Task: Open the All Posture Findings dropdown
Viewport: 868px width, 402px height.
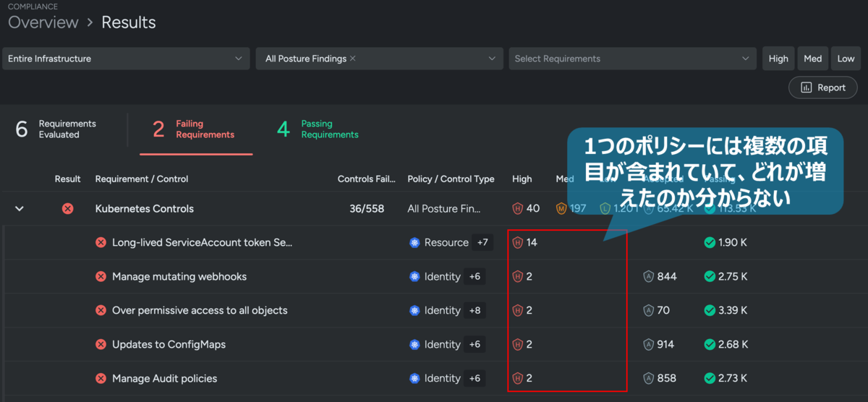Action: pyautogui.click(x=380, y=59)
